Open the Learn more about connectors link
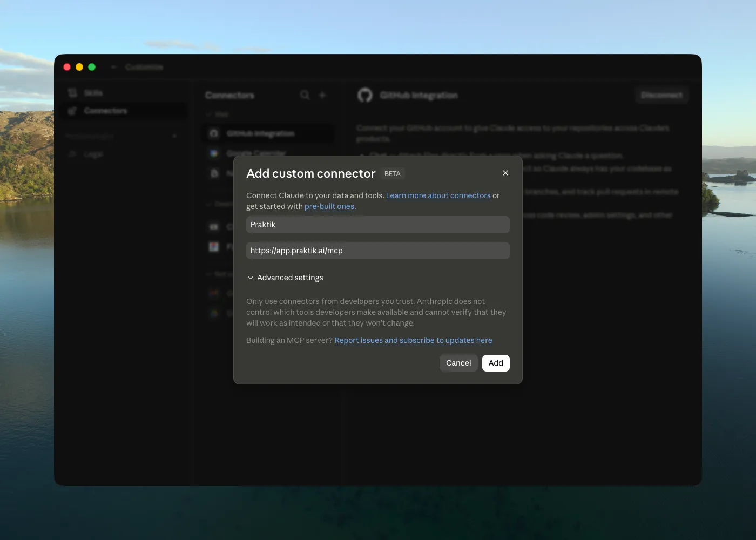This screenshot has height=540, width=756. tap(438, 195)
